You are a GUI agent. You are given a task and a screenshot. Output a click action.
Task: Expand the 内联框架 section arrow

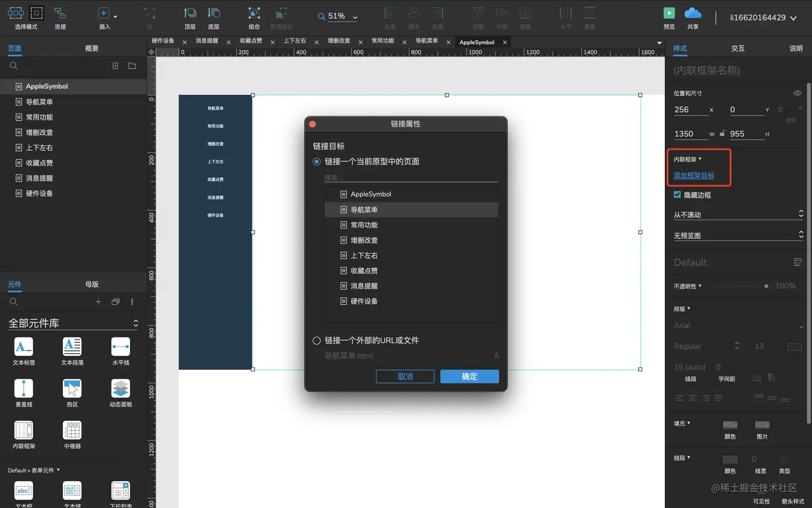pyautogui.click(x=700, y=159)
